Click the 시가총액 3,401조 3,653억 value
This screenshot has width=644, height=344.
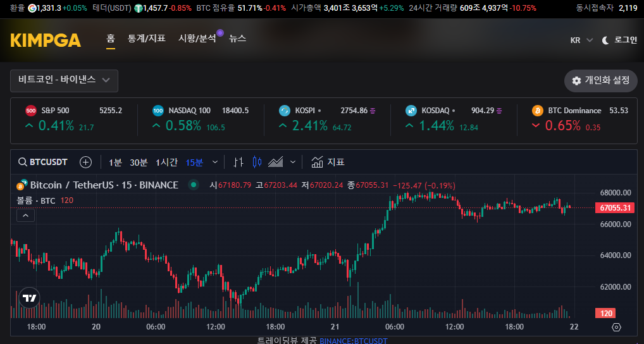coord(350,8)
